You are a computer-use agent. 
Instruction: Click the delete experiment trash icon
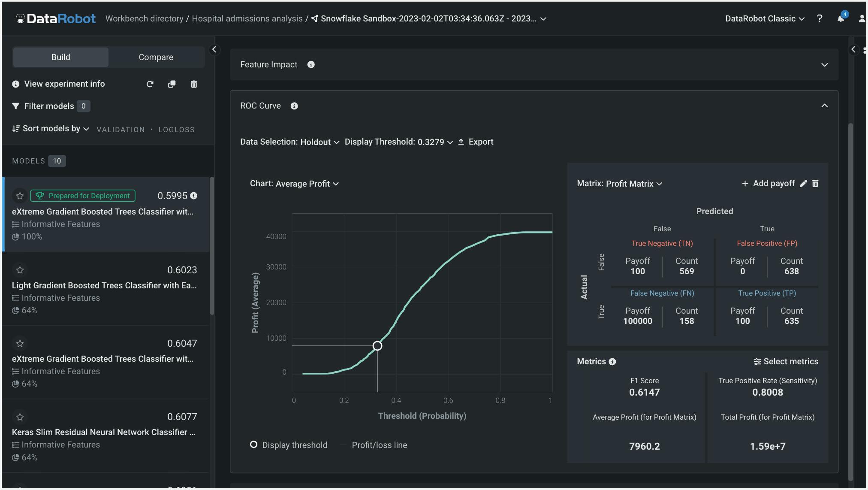coord(194,84)
